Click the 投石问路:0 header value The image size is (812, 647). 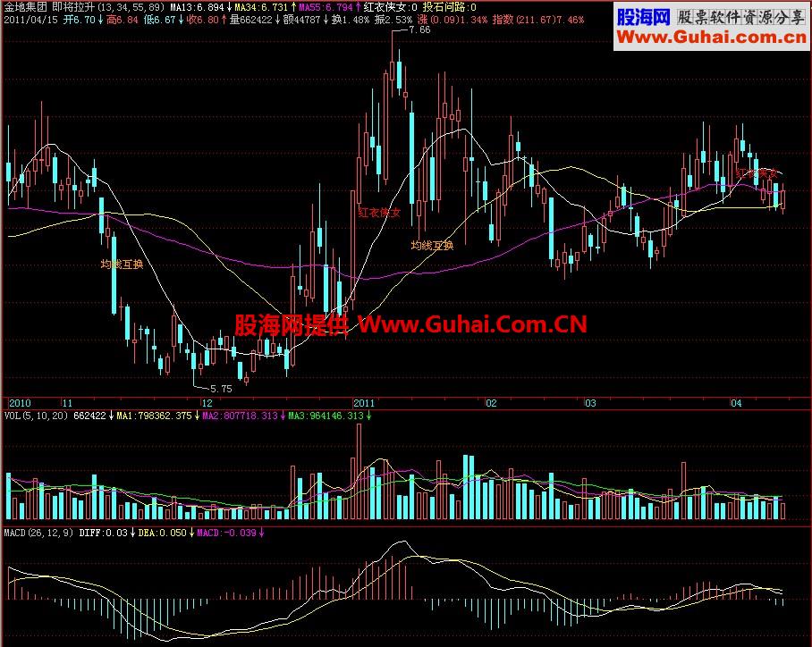tap(449, 7)
